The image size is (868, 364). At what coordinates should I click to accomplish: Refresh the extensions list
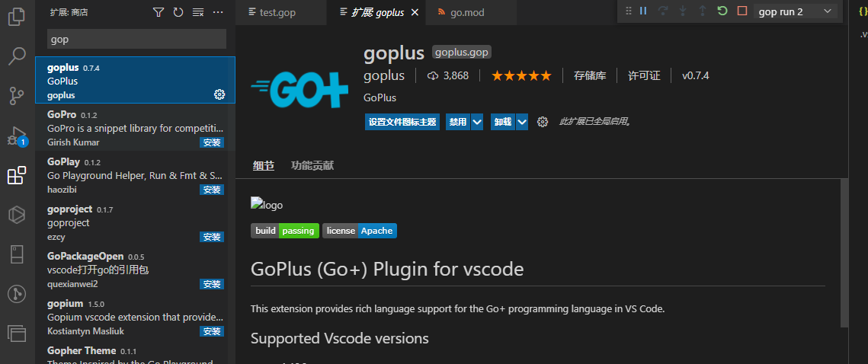(178, 11)
